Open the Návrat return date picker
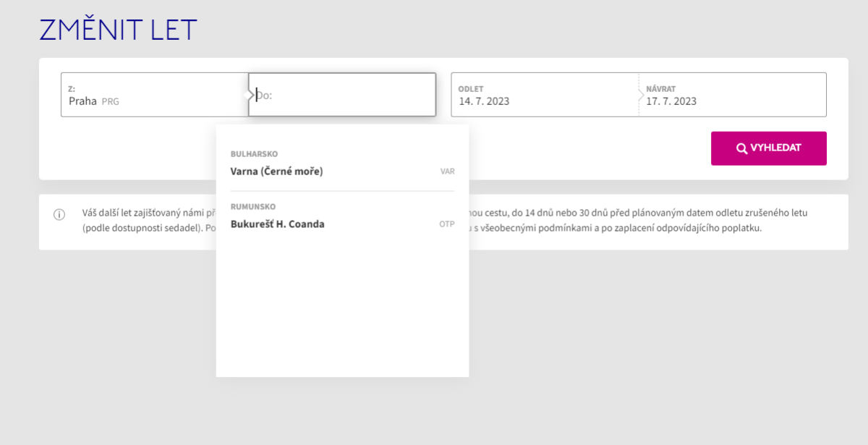868x445 pixels. click(732, 95)
